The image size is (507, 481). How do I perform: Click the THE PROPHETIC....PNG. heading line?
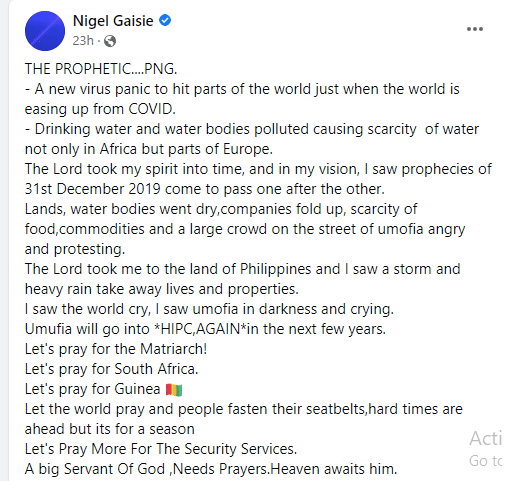point(101,69)
